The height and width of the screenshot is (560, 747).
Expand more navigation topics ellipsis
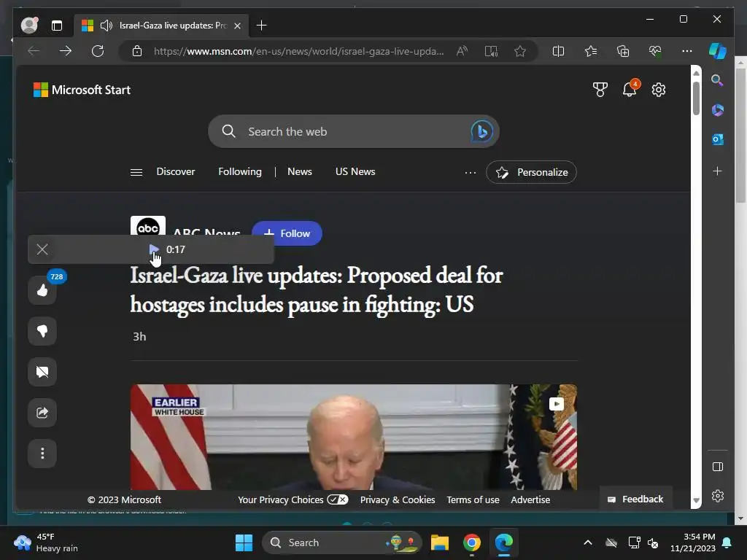pyautogui.click(x=471, y=172)
